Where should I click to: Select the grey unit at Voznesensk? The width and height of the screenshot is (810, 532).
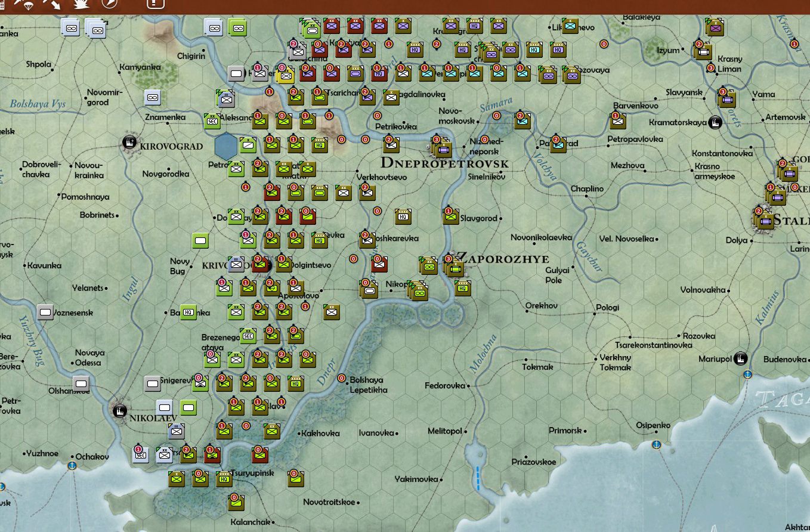[x=45, y=312]
